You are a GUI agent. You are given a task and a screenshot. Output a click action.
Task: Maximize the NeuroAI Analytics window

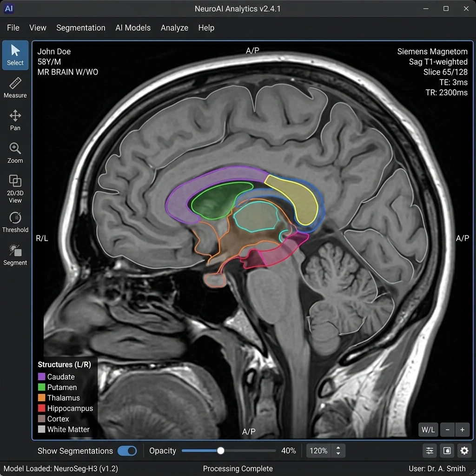coord(446,8)
